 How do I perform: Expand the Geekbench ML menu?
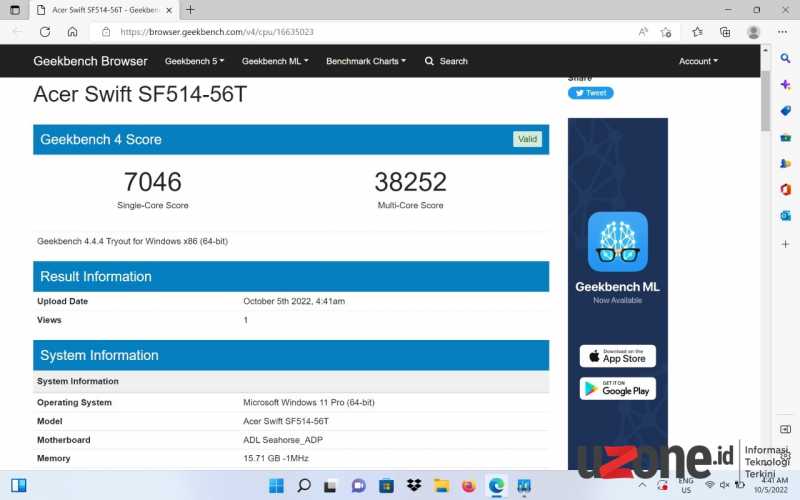click(x=275, y=61)
